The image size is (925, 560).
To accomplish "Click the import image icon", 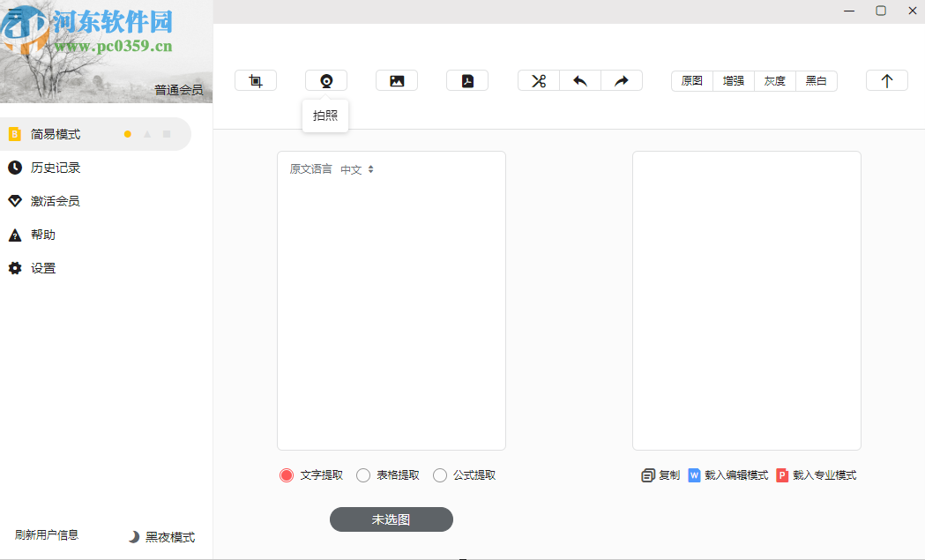I will coord(396,79).
